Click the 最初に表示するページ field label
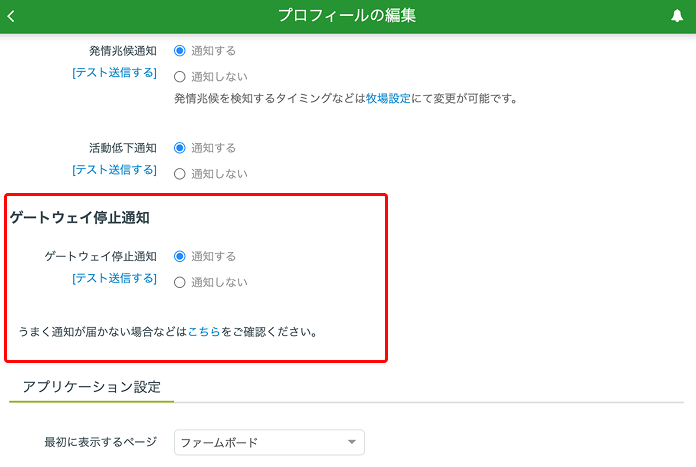Viewport: 696px width, 467px height. pos(100,442)
